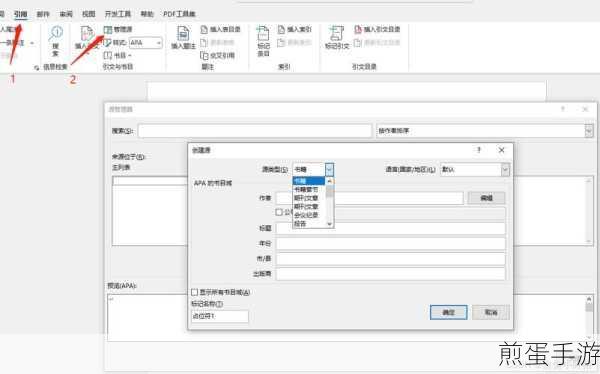The height and width of the screenshot is (374, 600).
Task: Click the 出版商 (publisher) input field
Action: click(x=390, y=274)
